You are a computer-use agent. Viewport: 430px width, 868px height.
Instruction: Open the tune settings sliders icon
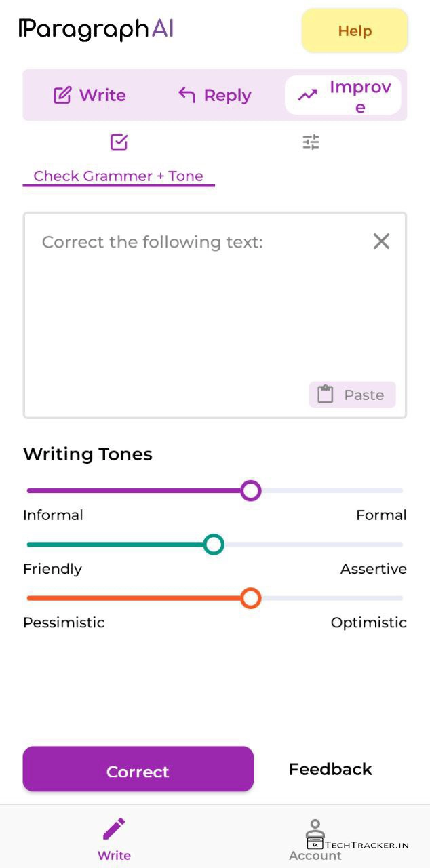pos(311,142)
